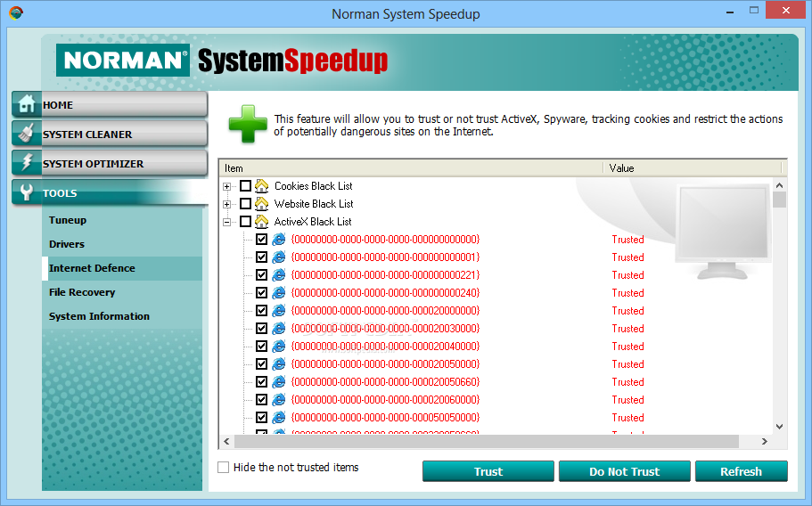Click the green plus icon near description
This screenshot has width=812, height=506.
pos(248,124)
